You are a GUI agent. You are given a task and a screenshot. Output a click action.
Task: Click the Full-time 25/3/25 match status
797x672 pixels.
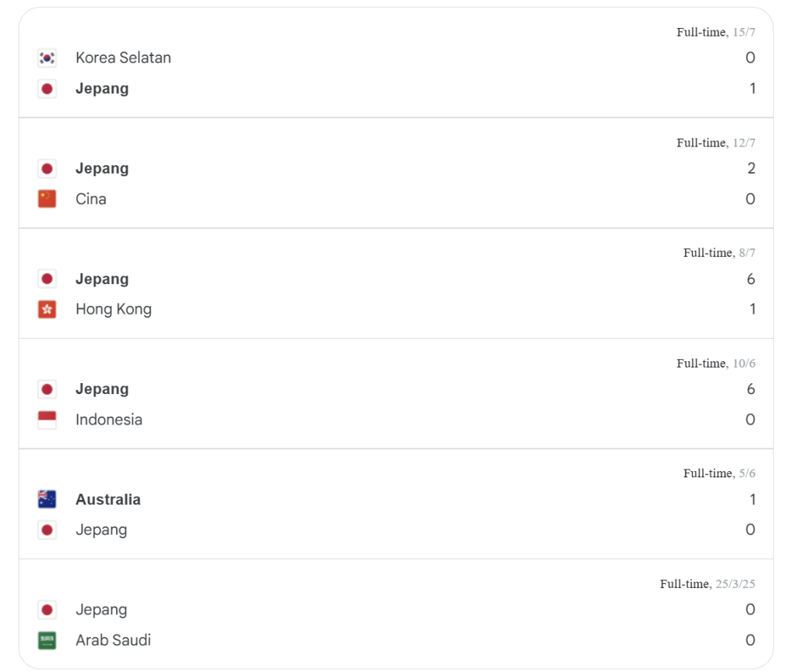click(x=707, y=584)
